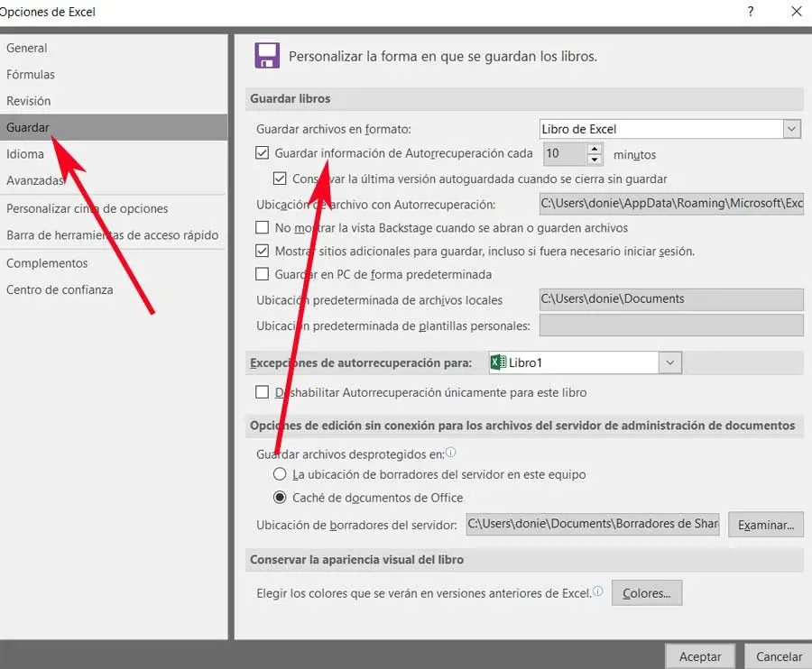
Task: Click the Autorrecuperación file location field
Action: tap(671, 204)
